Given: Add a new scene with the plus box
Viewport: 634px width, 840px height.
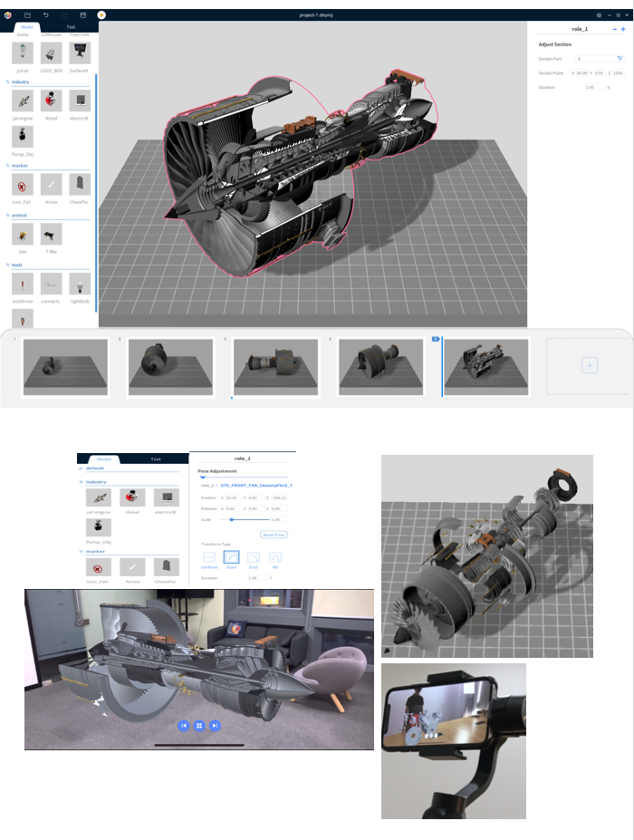Looking at the screenshot, I should point(589,365).
